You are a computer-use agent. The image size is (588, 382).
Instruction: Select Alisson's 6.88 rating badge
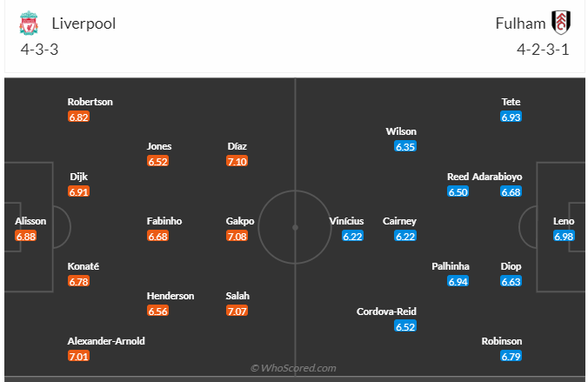click(26, 236)
